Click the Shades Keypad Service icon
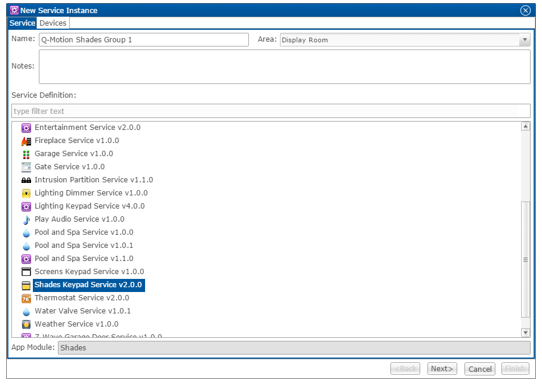Screen dimensions: 542x385 coord(26,285)
